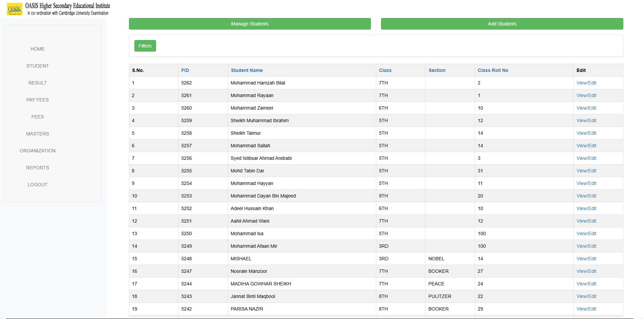
Task: Go to HOME in the sidebar
Action: pyautogui.click(x=37, y=49)
